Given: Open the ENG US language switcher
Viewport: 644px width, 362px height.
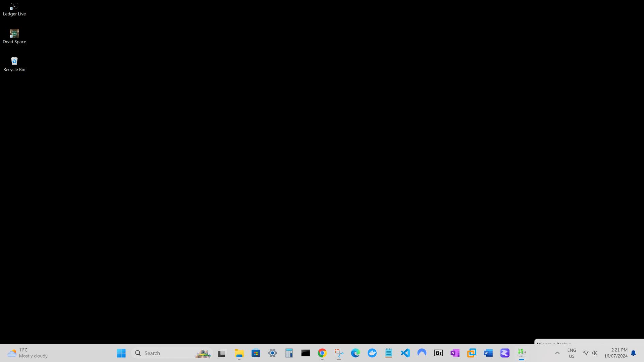Looking at the screenshot, I should point(572,353).
